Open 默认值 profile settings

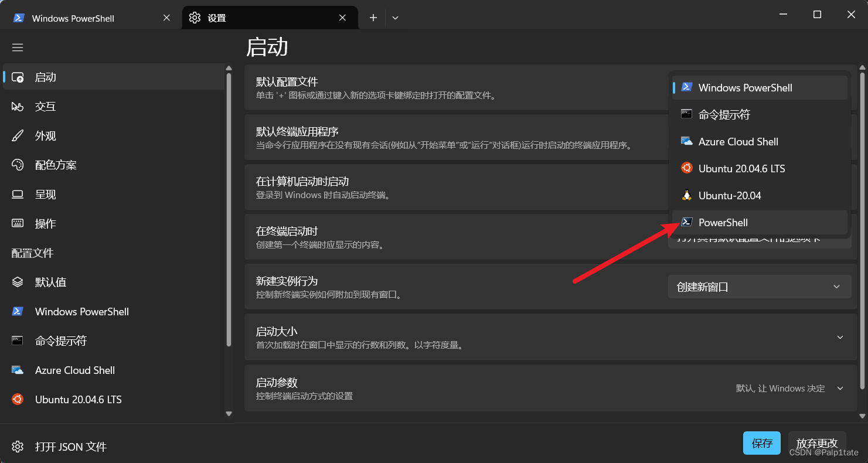(114, 282)
